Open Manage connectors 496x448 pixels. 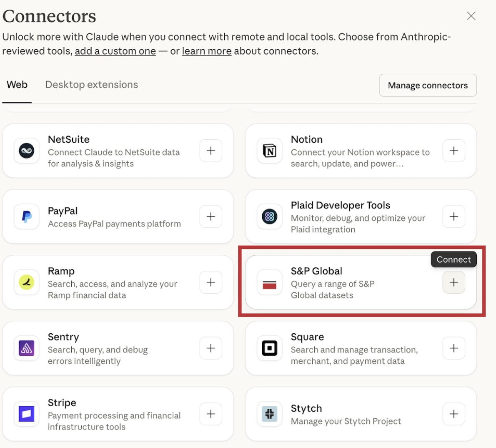[x=428, y=86]
